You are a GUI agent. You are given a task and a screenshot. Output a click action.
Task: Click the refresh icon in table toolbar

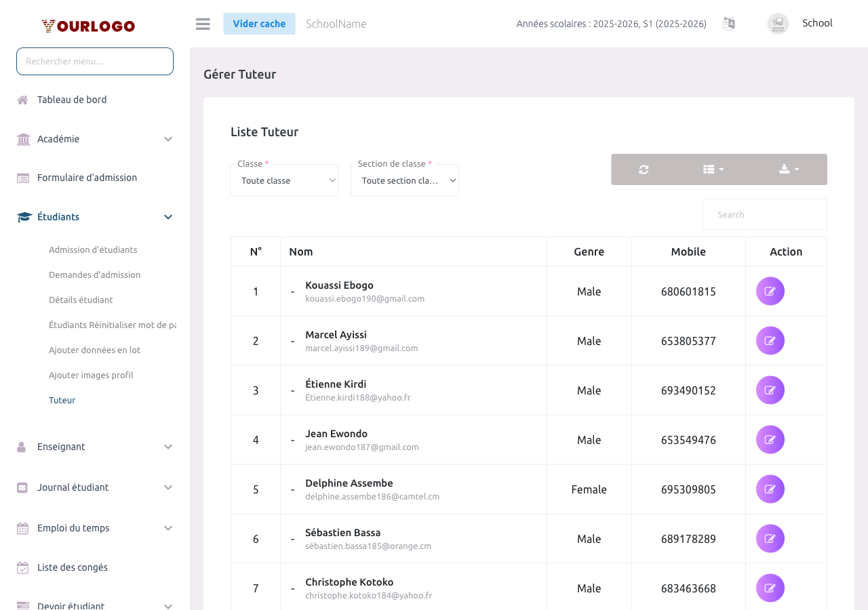coord(644,169)
